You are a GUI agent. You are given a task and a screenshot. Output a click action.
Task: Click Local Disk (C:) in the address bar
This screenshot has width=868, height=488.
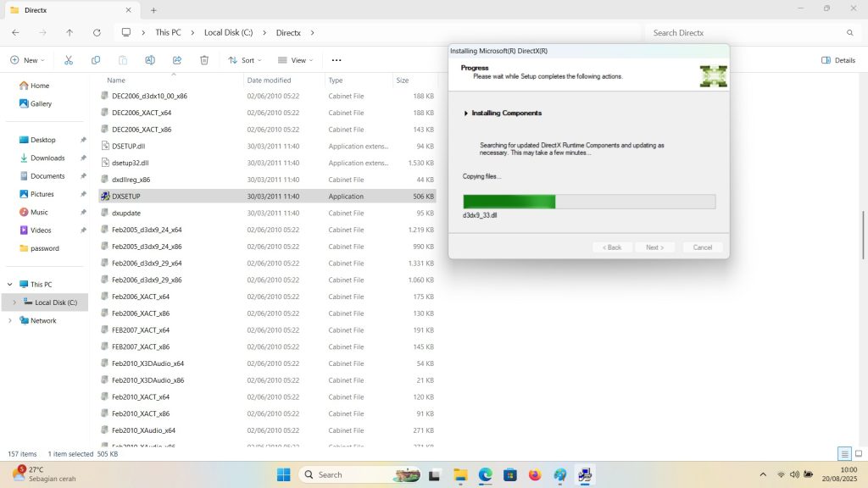pyautogui.click(x=229, y=33)
